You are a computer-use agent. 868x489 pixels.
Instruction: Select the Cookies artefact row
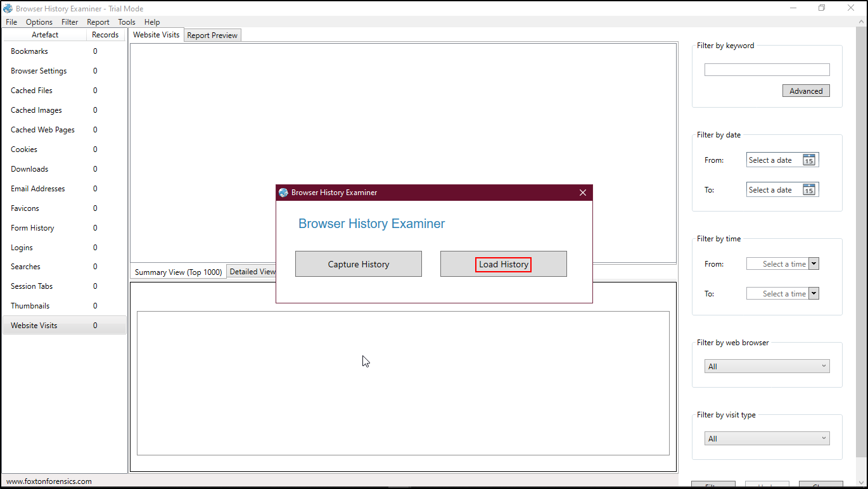coord(64,149)
